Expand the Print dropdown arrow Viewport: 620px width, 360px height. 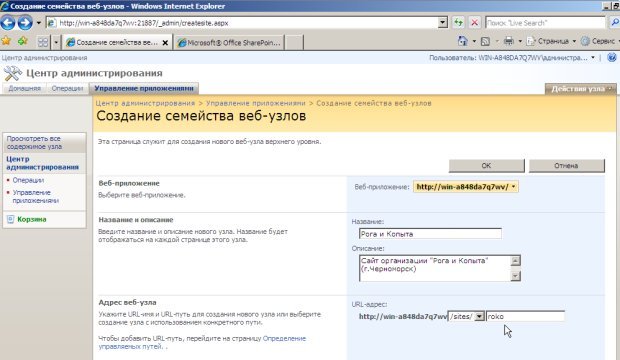click(x=520, y=41)
